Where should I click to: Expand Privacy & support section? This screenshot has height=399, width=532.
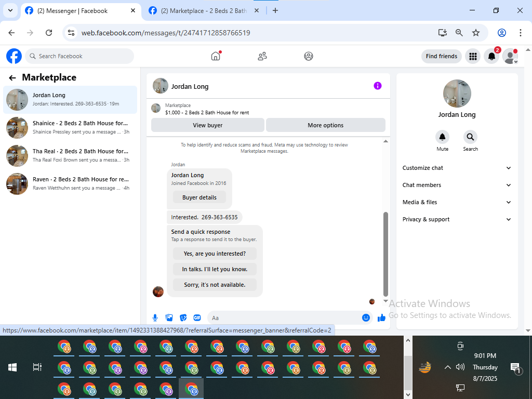[x=457, y=219]
